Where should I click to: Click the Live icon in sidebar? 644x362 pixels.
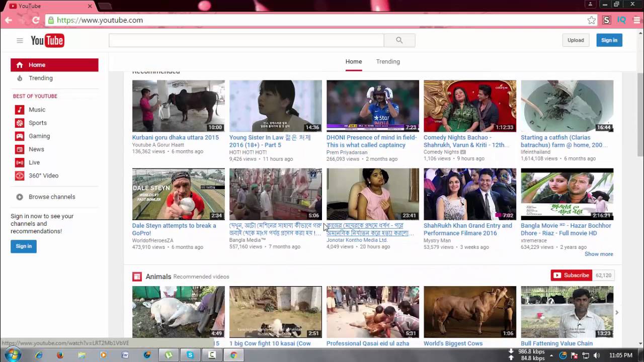pyautogui.click(x=20, y=162)
